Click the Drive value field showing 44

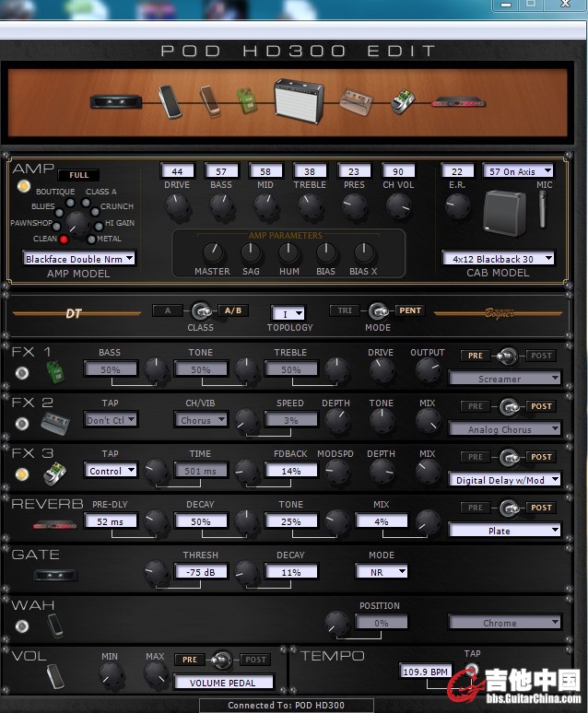click(177, 171)
